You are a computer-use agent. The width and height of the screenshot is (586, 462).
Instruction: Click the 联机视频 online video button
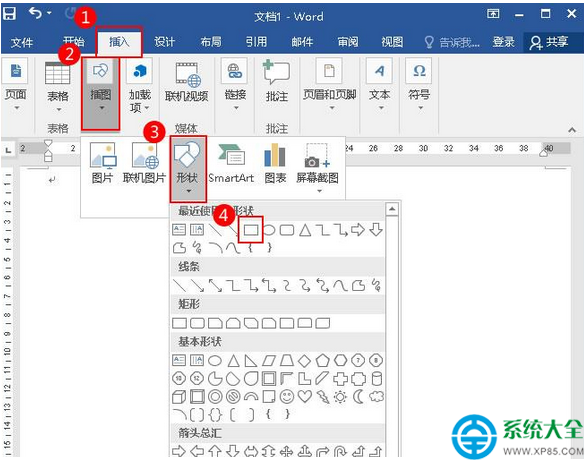186,83
